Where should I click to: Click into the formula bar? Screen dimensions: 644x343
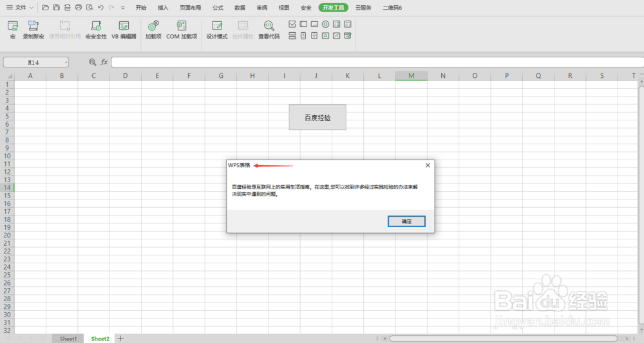(x=377, y=62)
